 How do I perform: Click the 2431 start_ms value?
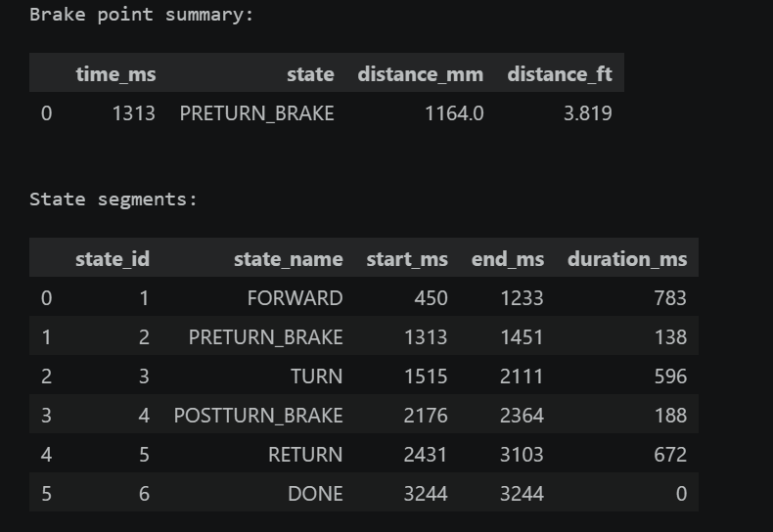426,454
